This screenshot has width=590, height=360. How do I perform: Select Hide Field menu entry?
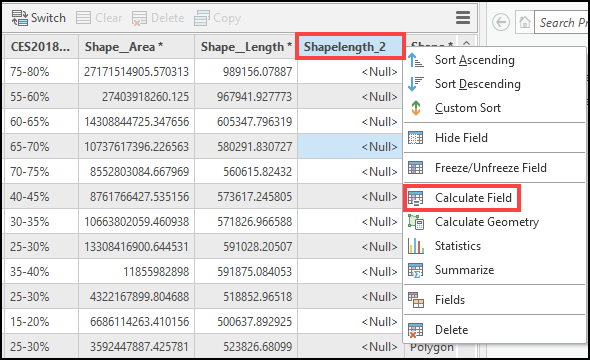pos(494,138)
